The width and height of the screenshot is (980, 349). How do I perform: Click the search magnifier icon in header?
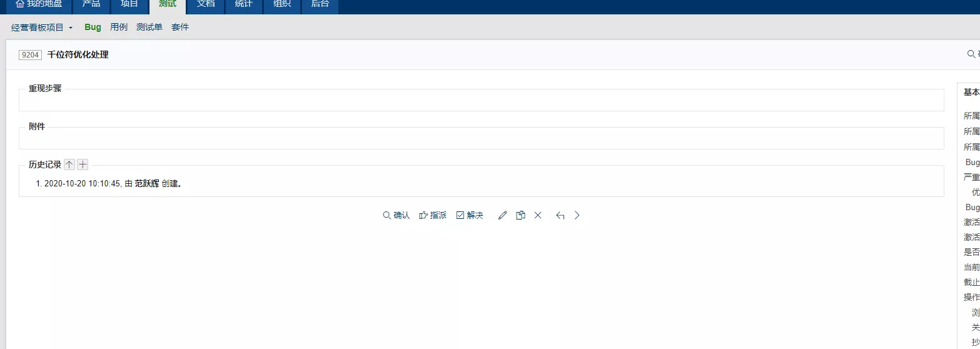pos(971,54)
